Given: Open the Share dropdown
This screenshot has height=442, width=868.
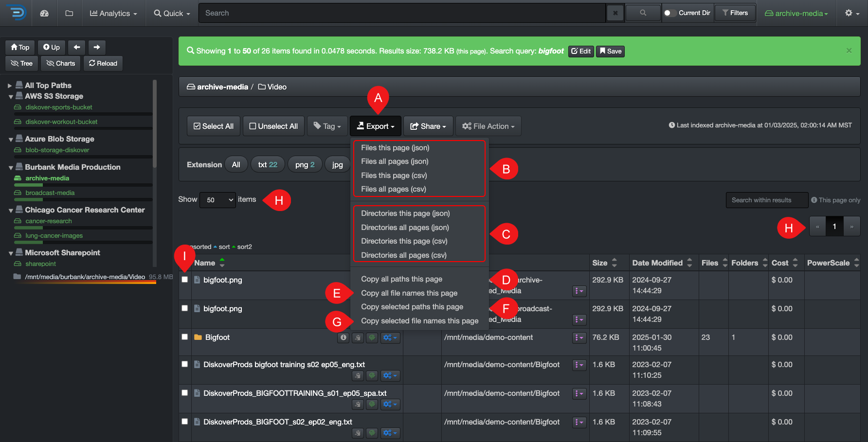Looking at the screenshot, I should [428, 126].
